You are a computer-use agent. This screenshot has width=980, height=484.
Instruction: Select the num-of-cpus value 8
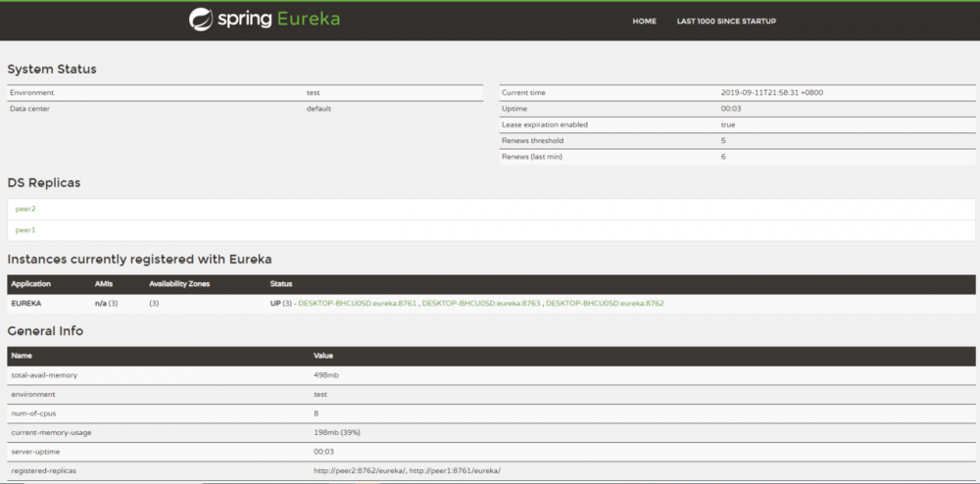[x=317, y=413]
